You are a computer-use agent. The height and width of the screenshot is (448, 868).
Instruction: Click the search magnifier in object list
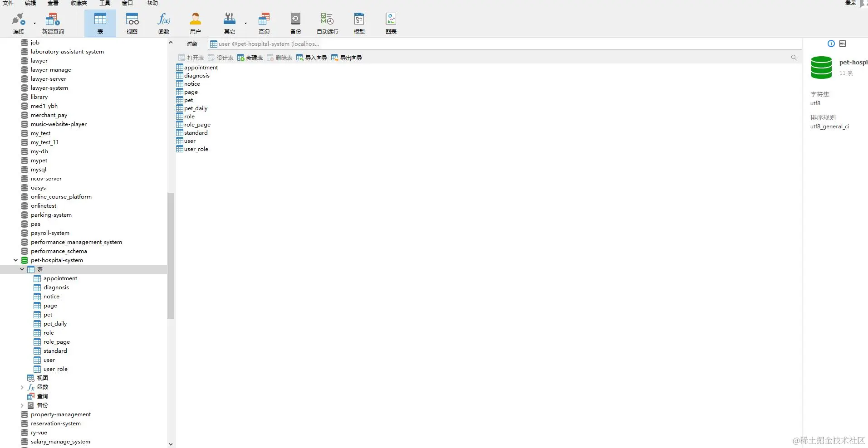[x=794, y=58]
